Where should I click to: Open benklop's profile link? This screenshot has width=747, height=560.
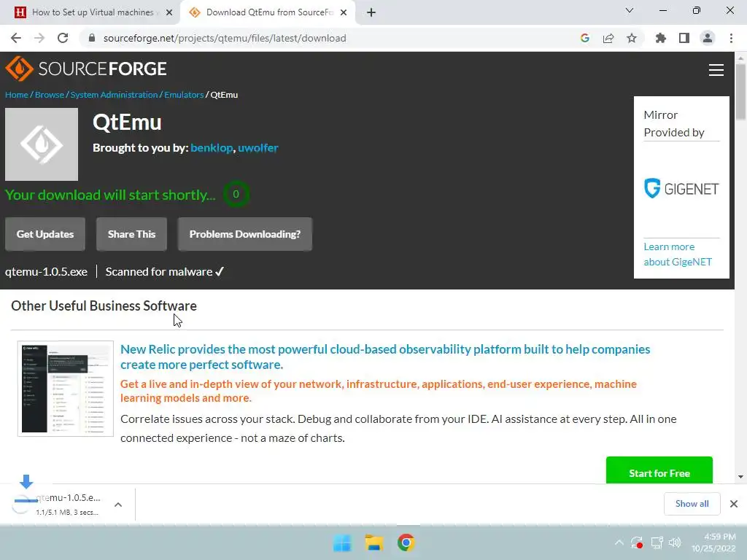pos(212,147)
